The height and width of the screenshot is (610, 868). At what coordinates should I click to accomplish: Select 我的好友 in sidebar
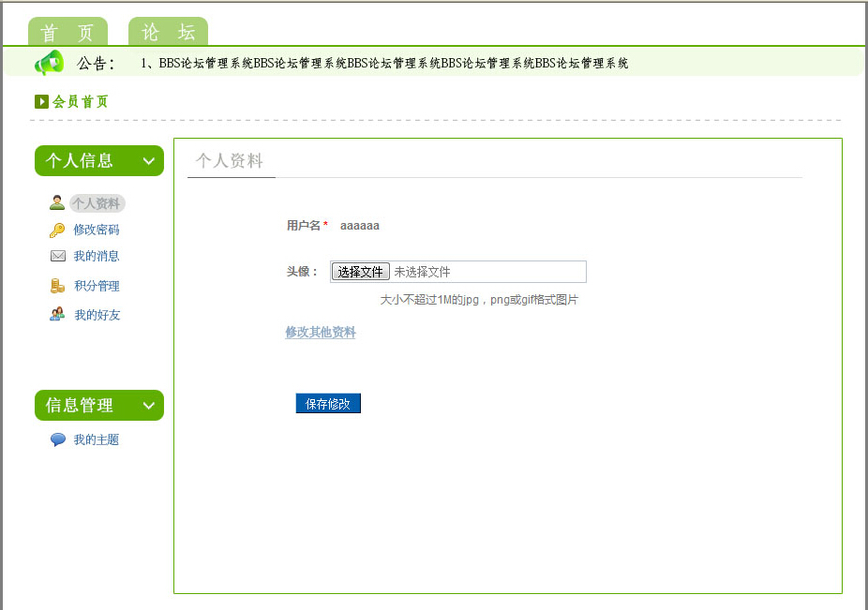coord(97,316)
